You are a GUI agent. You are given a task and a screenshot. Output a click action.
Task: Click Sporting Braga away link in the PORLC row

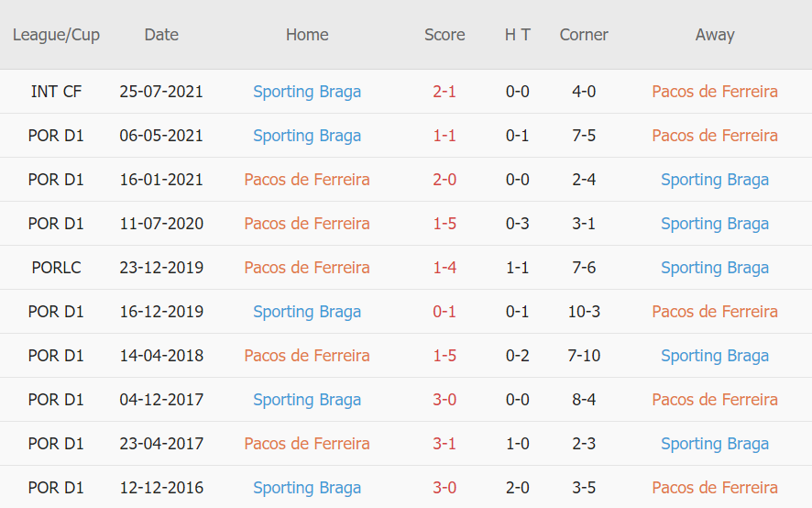click(x=715, y=268)
